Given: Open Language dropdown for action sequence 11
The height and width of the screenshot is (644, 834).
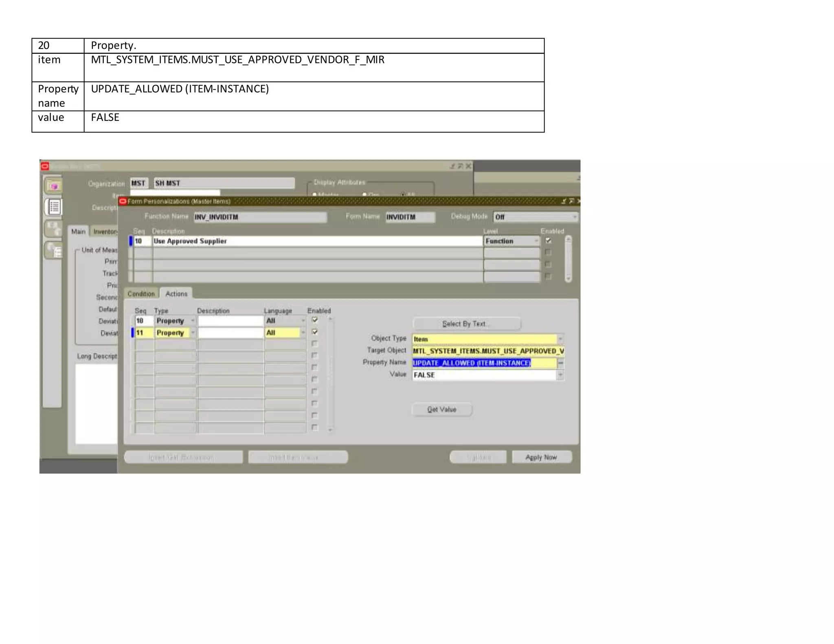Looking at the screenshot, I should [x=303, y=333].
